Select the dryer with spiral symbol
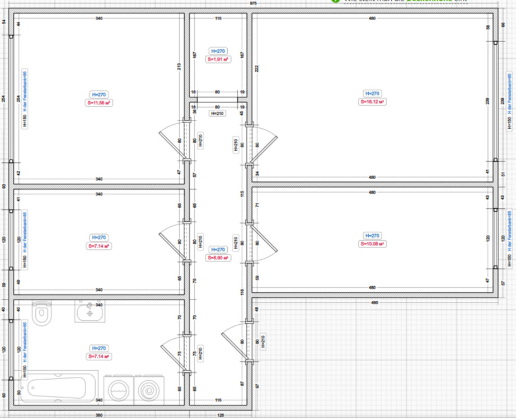516x420 pixels. click(149, 389)
